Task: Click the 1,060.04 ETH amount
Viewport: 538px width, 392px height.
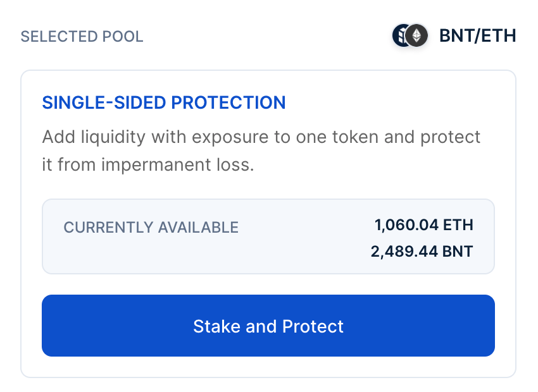Action: 423,224
